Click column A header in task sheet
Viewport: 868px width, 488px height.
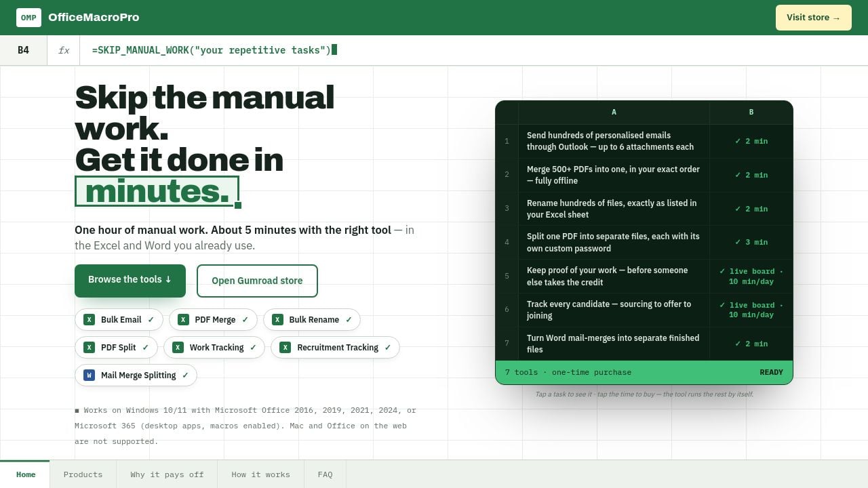(x=614, y=113)
